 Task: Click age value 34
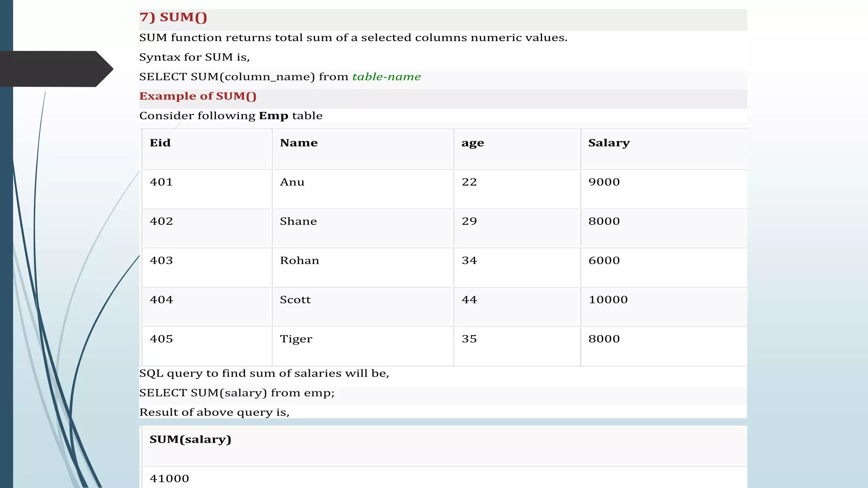click(469, 261)
